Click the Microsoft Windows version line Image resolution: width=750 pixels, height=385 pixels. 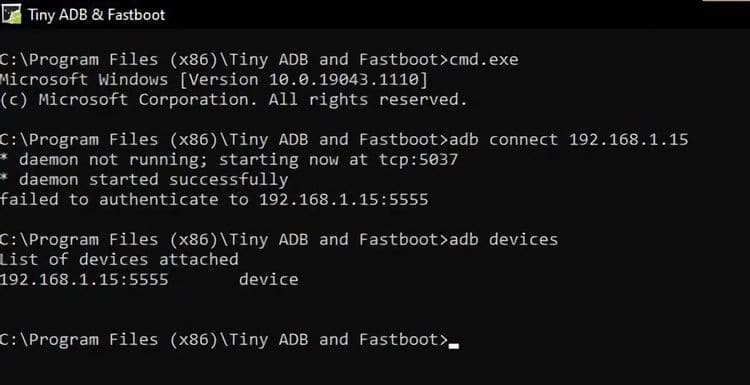(213, 79)
